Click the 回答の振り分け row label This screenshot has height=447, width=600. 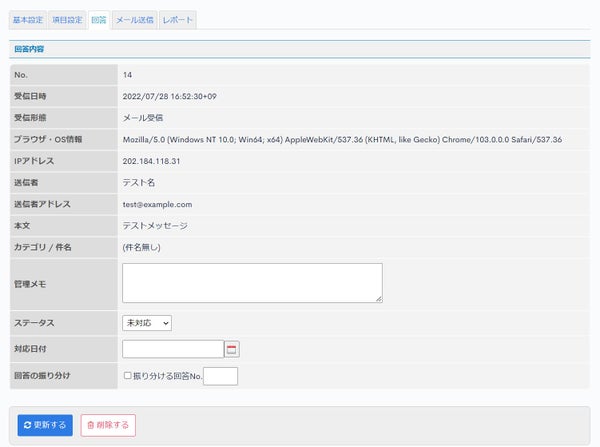42,376
